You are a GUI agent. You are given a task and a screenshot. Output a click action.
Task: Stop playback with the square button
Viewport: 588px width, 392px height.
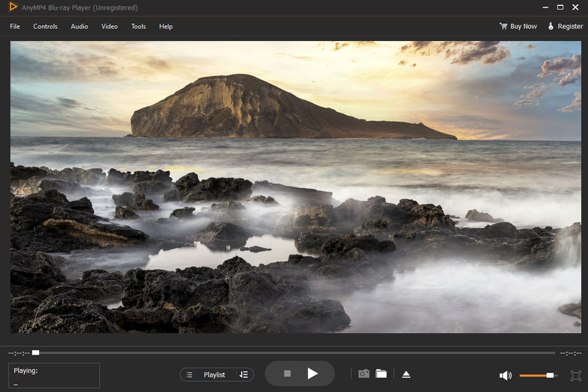(x=287, y=374)
